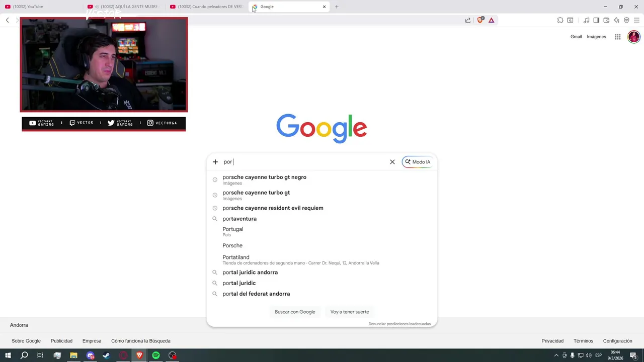Open the Brave VPN shield icon

626,20
